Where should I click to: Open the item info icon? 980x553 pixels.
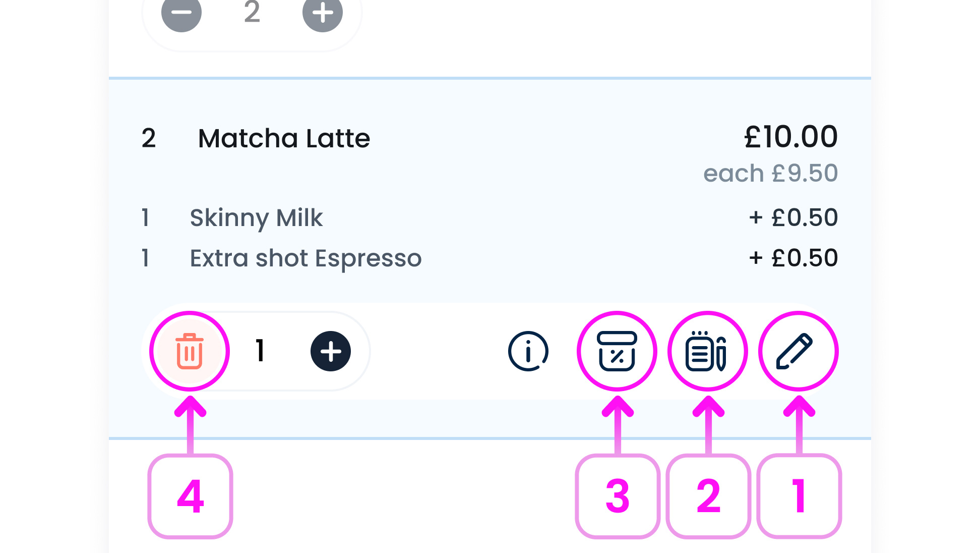[x=528, y=351]
